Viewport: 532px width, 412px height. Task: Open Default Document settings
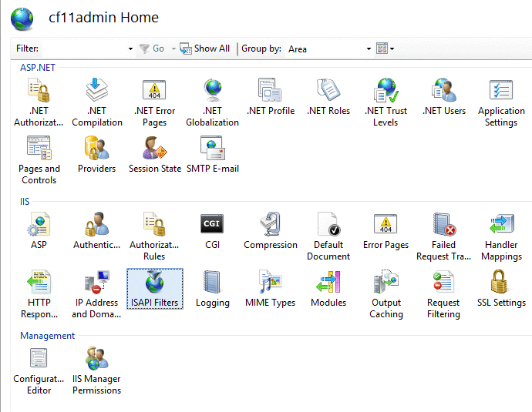tap(328, 236)
